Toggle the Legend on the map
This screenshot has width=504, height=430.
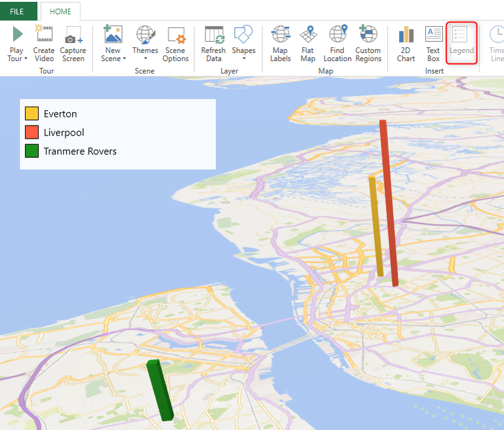pyautogui.click(x=462, y=41)
